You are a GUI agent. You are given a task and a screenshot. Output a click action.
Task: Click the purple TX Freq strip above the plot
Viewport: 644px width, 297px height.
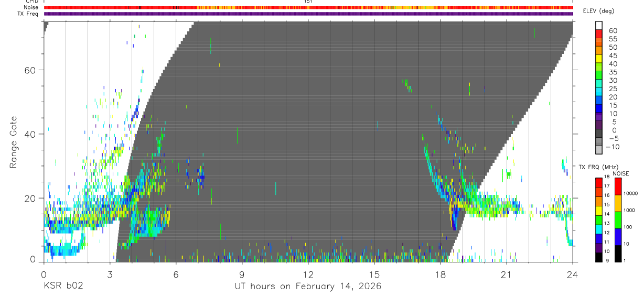[x=308, y=14]
